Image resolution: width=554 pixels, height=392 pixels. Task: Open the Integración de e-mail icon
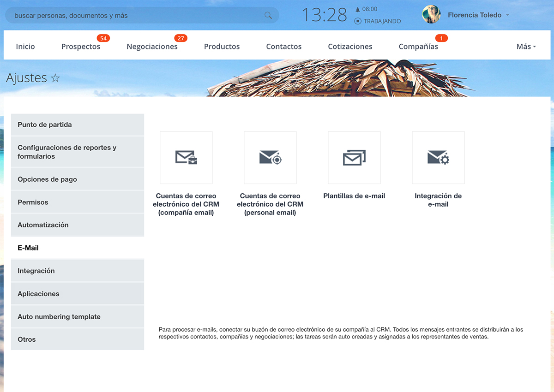(438, 158)
